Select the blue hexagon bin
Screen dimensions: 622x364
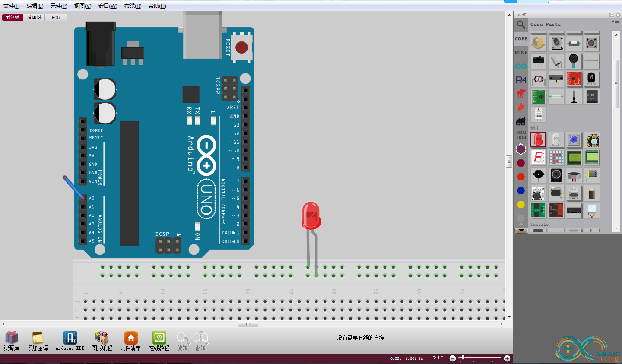[x=521, y=190]
